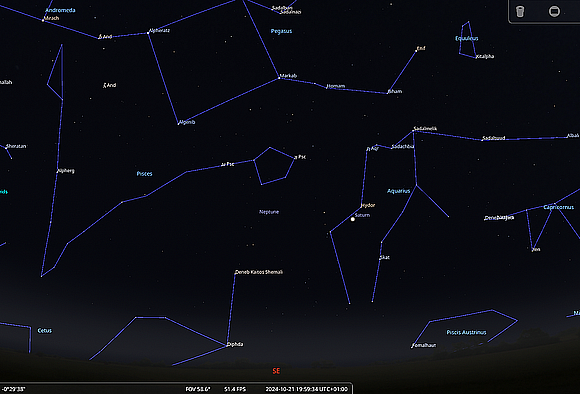
Task: Click the star Deneb Kaitos Shemali
Action: click(235, 274)
